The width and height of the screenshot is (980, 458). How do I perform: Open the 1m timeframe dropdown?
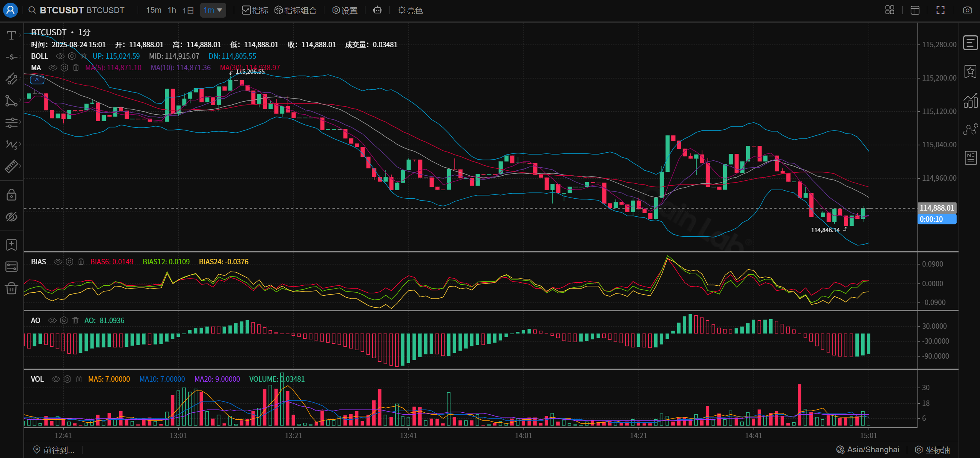(213, 10)
